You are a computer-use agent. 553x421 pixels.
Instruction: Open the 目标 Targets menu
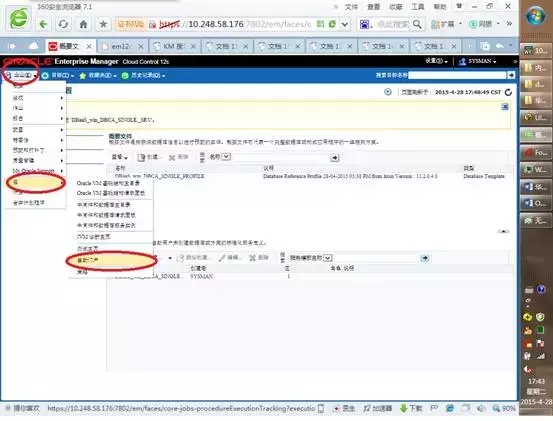pyautogui.click(x=58, y=75)
